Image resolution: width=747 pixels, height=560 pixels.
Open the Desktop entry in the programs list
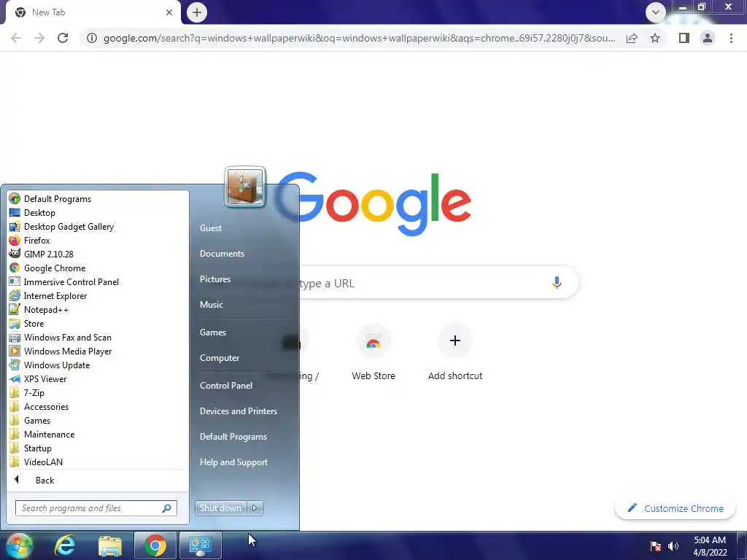click(x=39, y=212)
